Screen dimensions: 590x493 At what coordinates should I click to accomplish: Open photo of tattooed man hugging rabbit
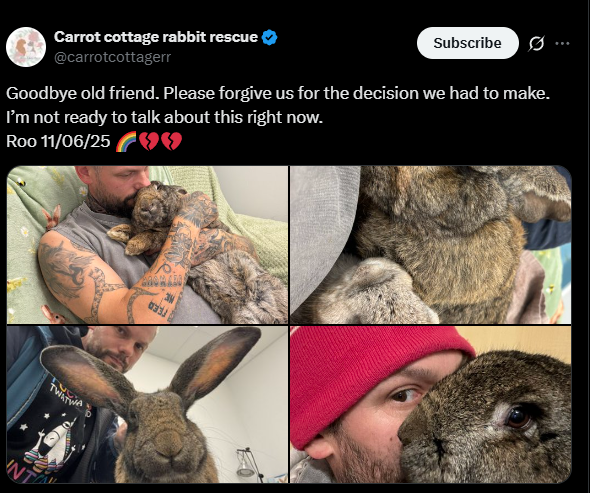click(x=147, y=245)
